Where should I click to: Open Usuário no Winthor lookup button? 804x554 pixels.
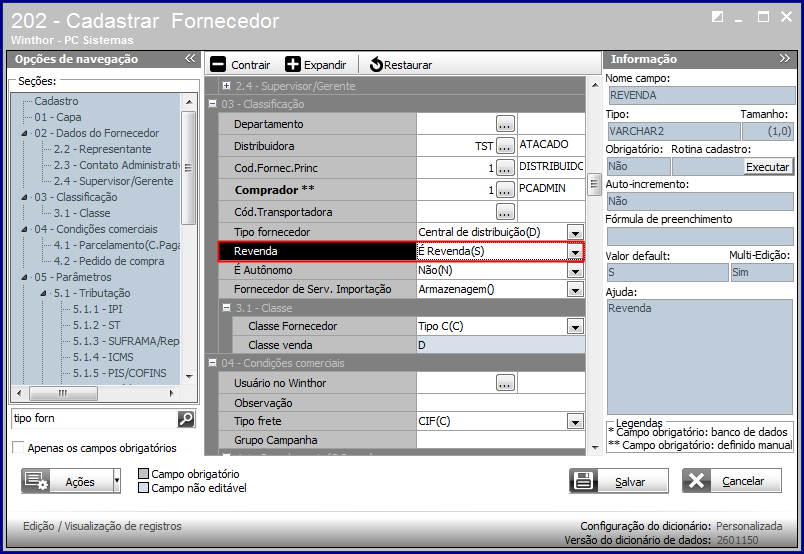click(x=505, y=383)
